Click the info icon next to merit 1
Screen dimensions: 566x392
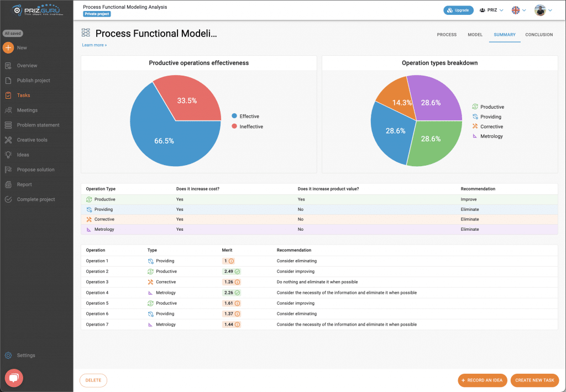coord(232,261)
